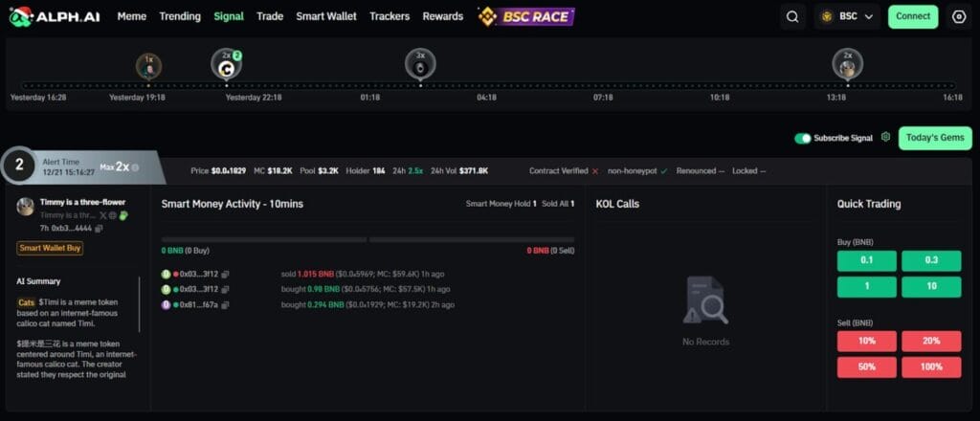This screenshot has height=421, width=980.
Task: Click the MC $18.2K stat
Action: pyautogui.click(x=273, y=171)
